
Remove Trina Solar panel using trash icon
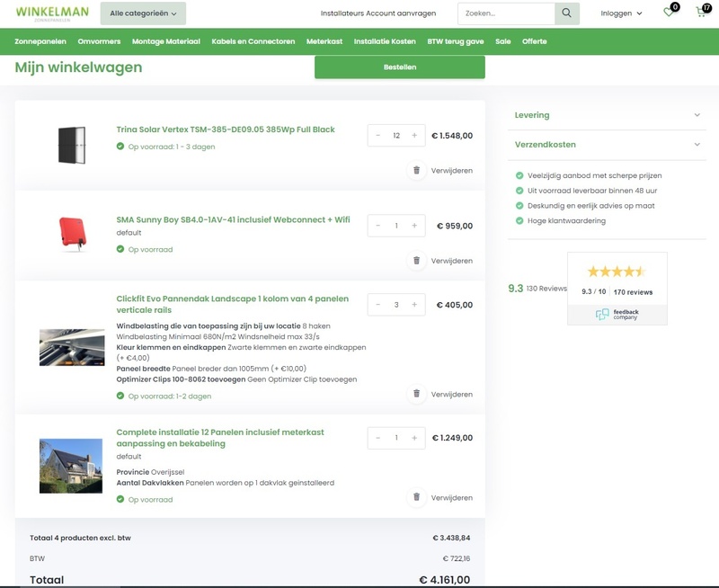pos(416,170)
